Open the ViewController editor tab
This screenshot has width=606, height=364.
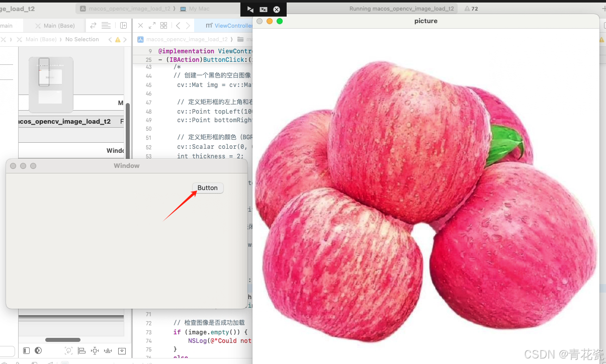[x=224, y=26]
